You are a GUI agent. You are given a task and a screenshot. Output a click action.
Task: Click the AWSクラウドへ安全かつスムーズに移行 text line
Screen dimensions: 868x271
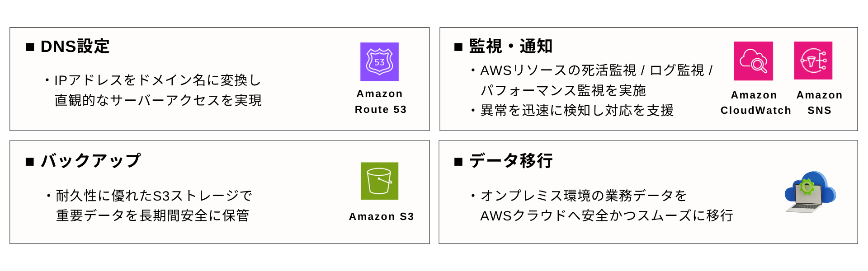[x=607, y=216]
